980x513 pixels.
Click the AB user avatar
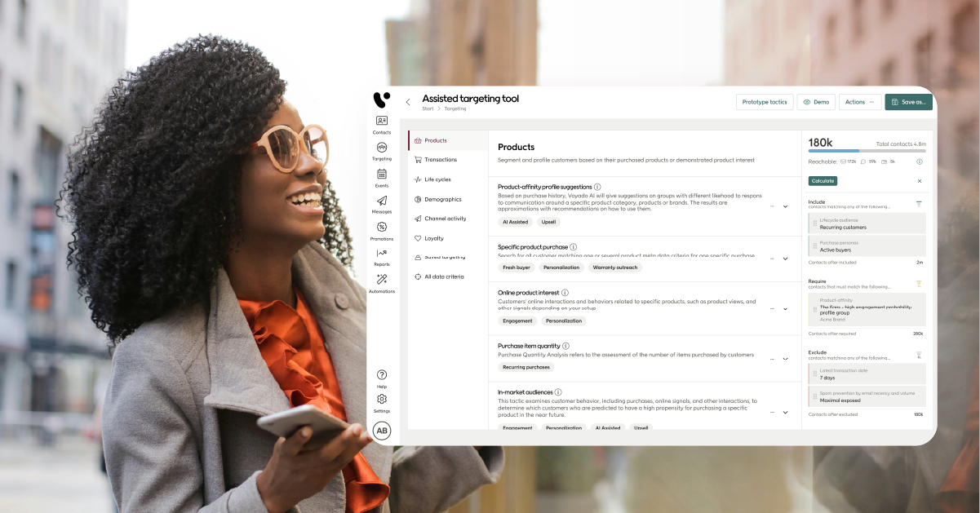(x=382, y=431)
